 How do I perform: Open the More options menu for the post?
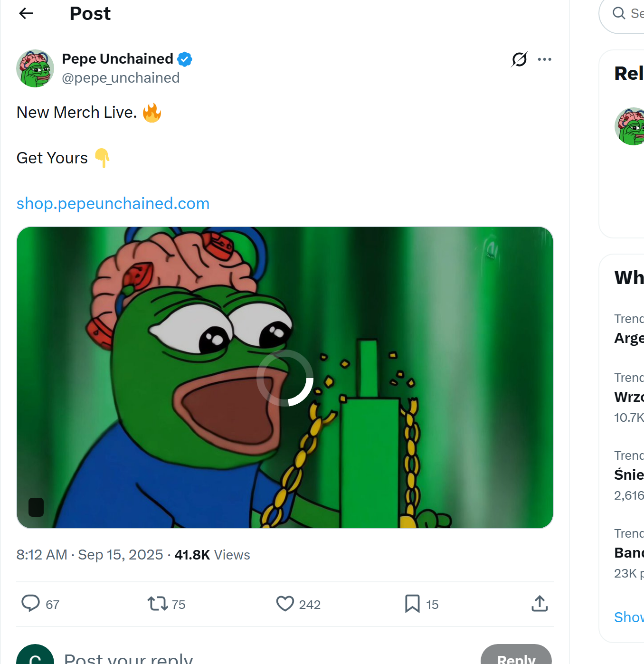click(x=545, y=59)
